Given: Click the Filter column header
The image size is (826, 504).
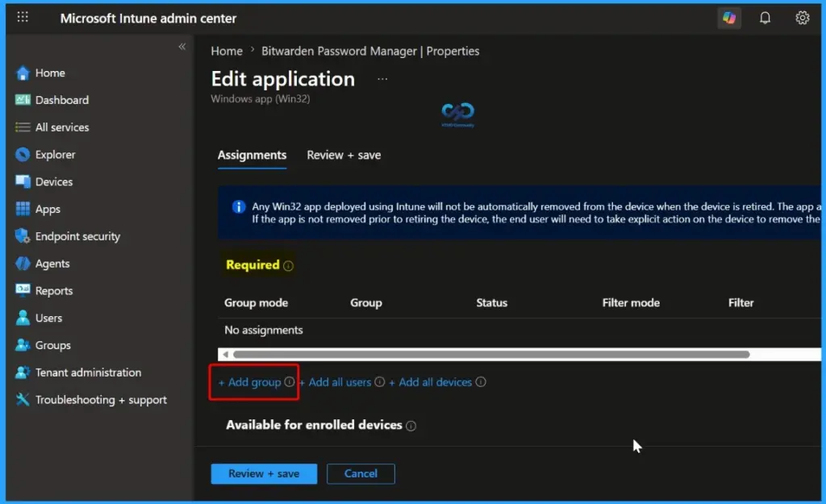Looking at the screenshot, I should tap(740, 303).
